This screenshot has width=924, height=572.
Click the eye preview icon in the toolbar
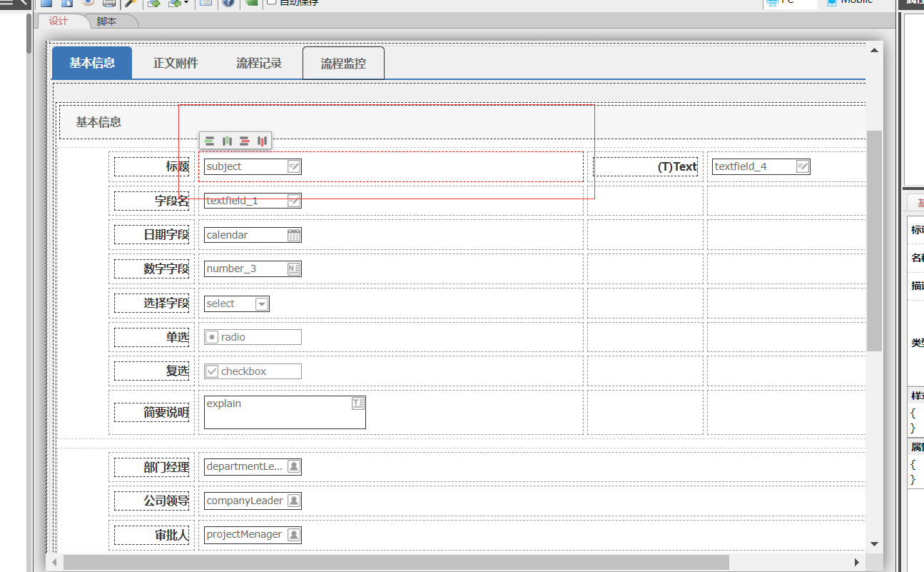[88, 2]
